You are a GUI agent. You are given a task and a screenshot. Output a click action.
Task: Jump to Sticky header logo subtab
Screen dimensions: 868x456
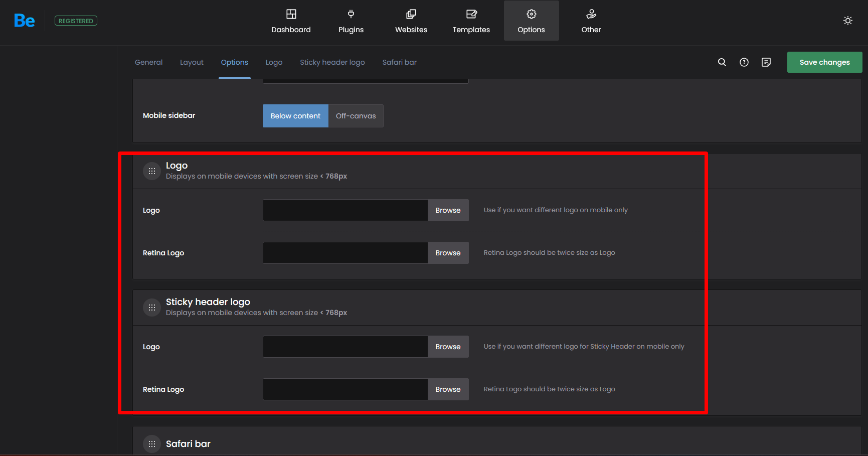point(332,62)
